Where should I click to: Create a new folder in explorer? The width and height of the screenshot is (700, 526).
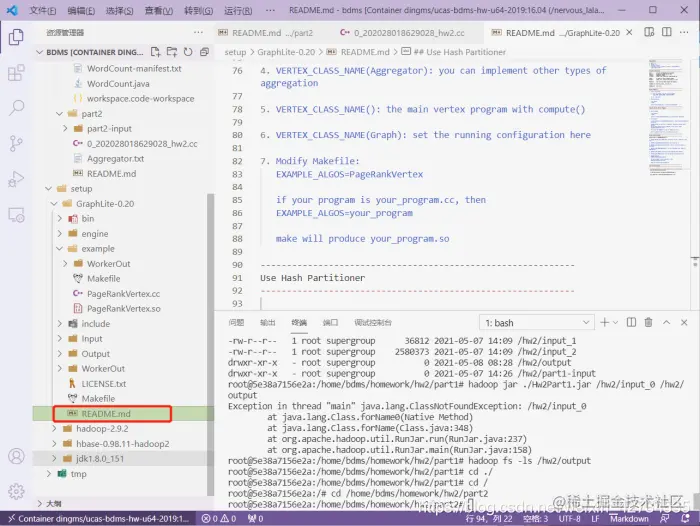click(x=171, y=52)
